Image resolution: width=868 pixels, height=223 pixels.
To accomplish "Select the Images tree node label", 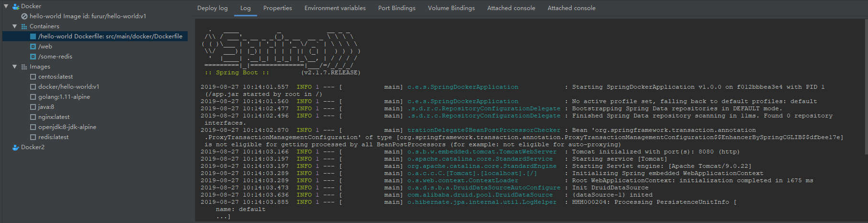I will 40,67.
